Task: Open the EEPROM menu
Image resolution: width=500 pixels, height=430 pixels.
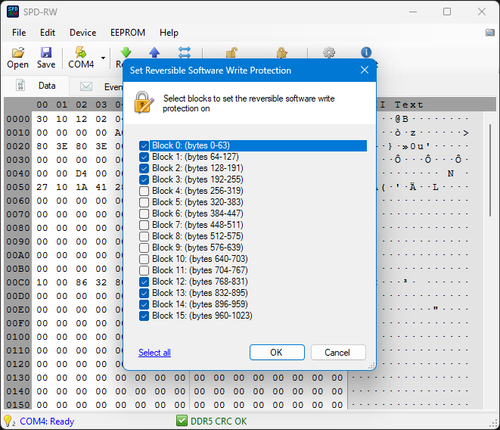Action: [128, 33]
